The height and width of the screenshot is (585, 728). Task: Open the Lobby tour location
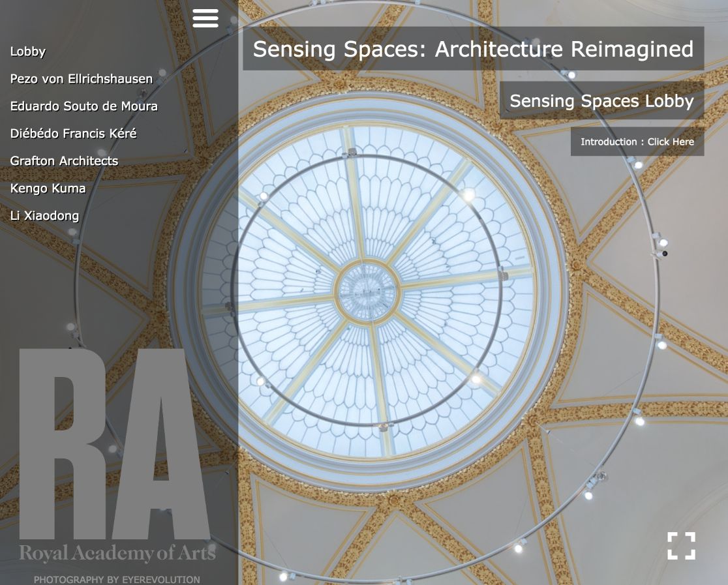click(28, 52)
